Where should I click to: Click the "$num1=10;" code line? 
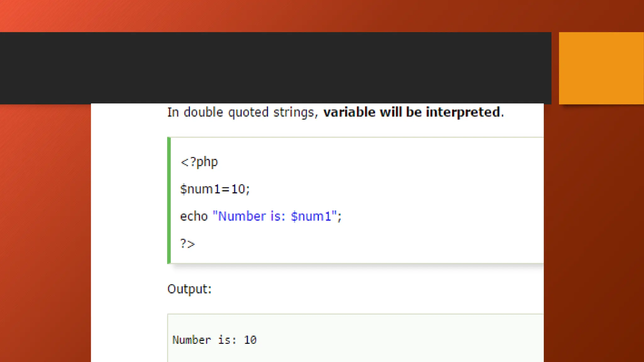point(215,189)
